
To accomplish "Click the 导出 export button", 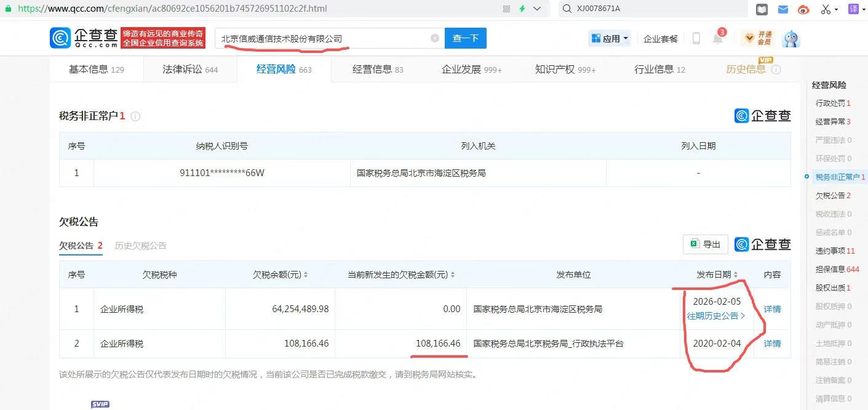I will coord(706,244).
